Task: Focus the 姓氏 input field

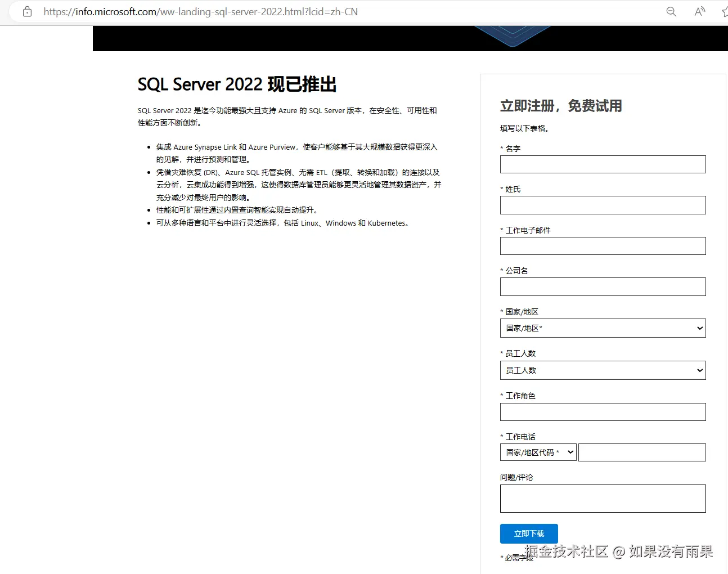Action: [603, 205]
